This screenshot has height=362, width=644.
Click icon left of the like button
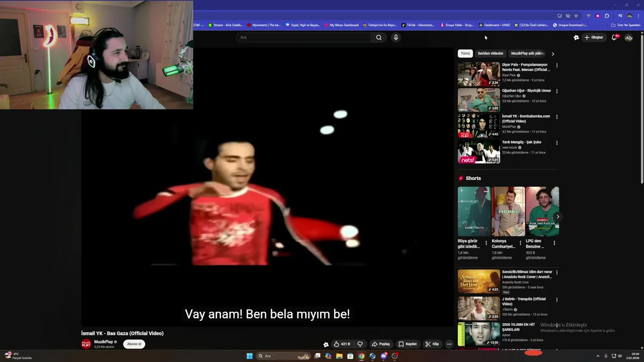click(x=326, y=344)
